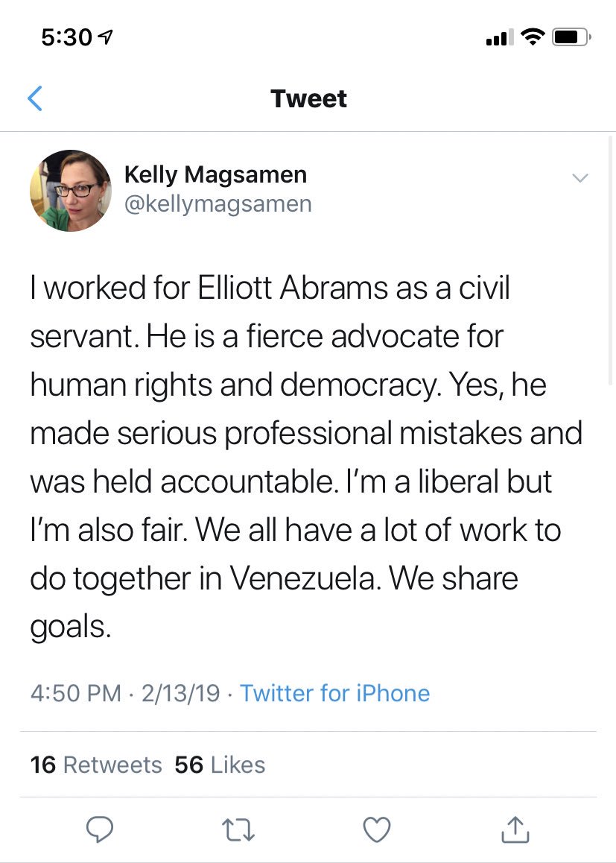Tap the location arrow status icon
Image resolution: width=616 pixels, height=863 pixels.
106,37
